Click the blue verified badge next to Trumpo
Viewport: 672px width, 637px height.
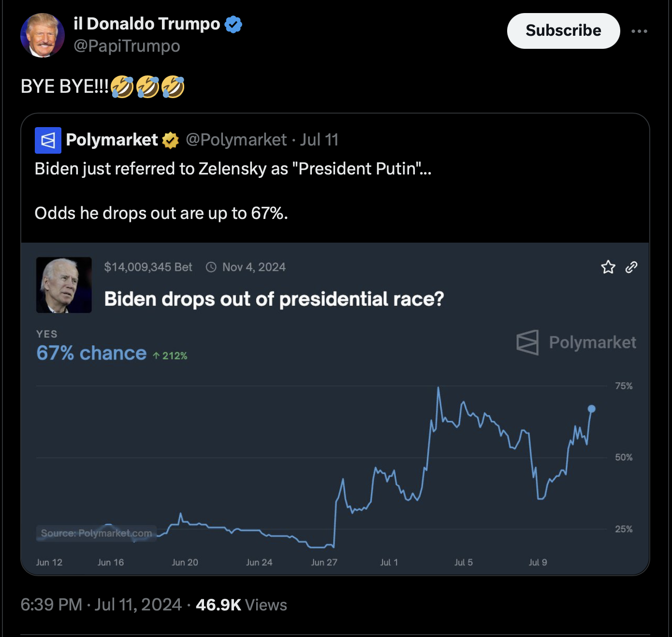(234, 24)
